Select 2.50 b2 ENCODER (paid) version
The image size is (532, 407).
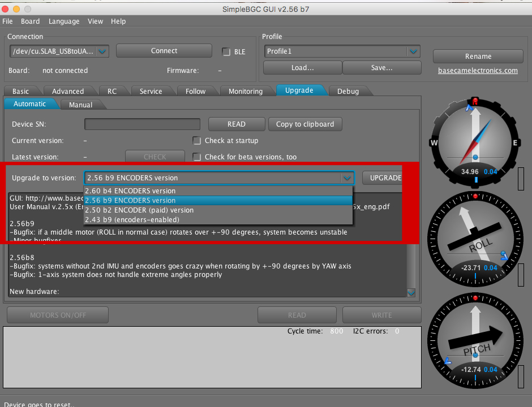218,210
